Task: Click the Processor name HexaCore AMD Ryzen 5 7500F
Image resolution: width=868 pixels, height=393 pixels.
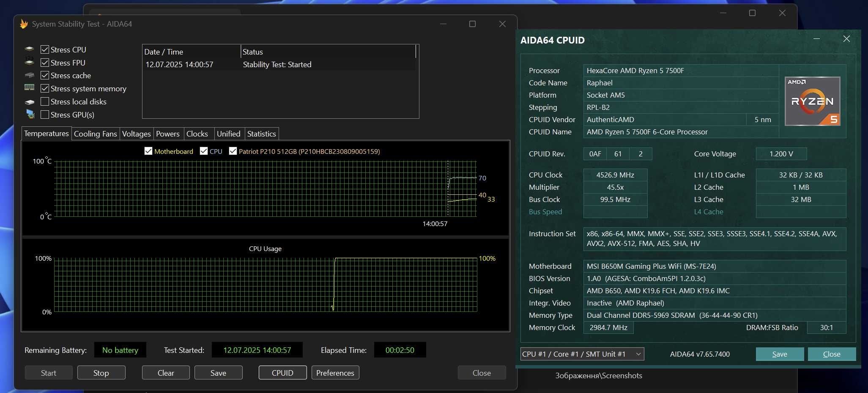Action: (x=681, y=71)
